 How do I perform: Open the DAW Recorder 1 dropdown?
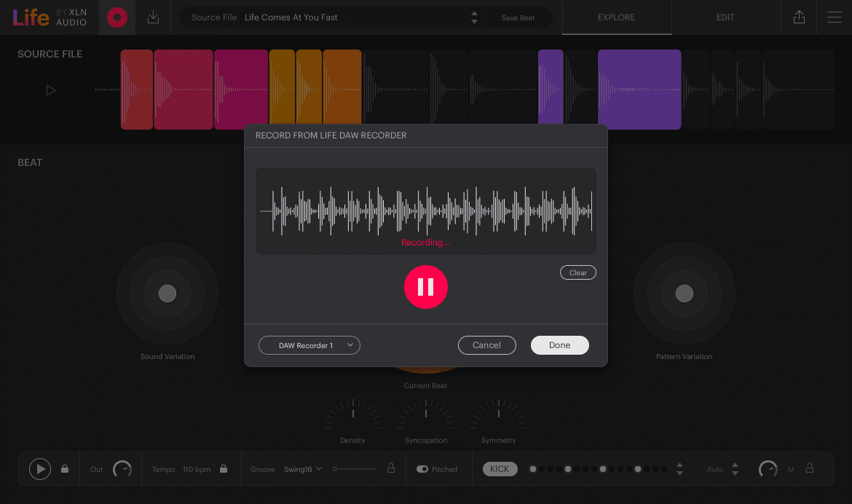coord(309,345)
